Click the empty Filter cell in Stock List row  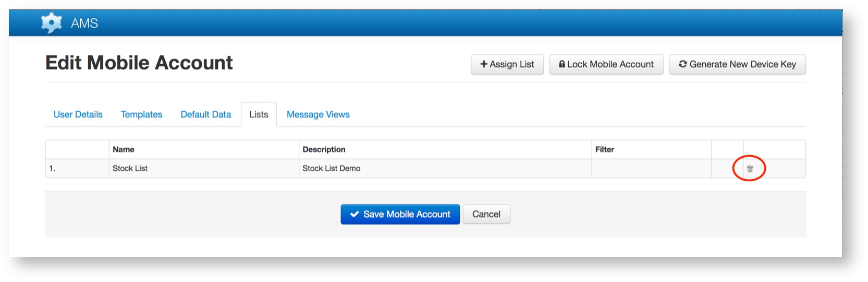[x=651, y=168]
